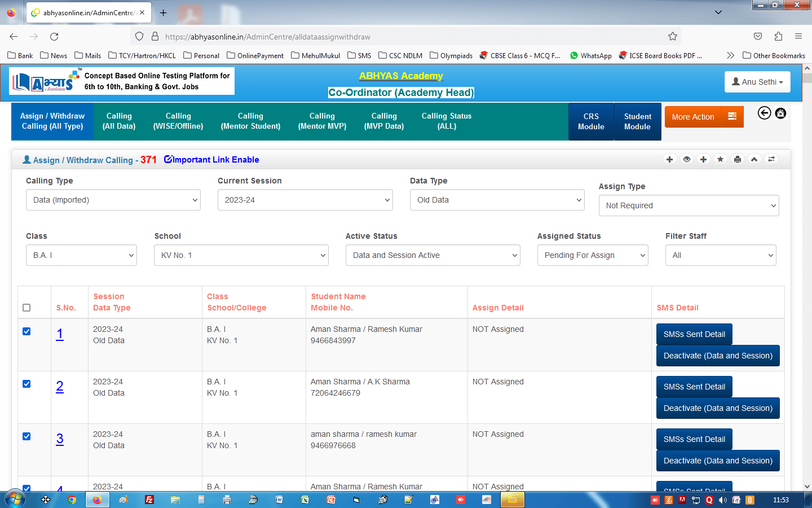The width and height of the screenshot is (812, 508).
Task: Uncheck the checkbox for row 3
Action: click(27, 436)
